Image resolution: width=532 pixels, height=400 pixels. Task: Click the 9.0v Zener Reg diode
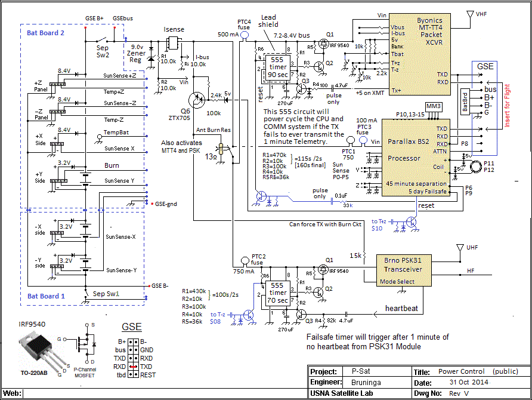pyautogui.click(x=149, y=59)
